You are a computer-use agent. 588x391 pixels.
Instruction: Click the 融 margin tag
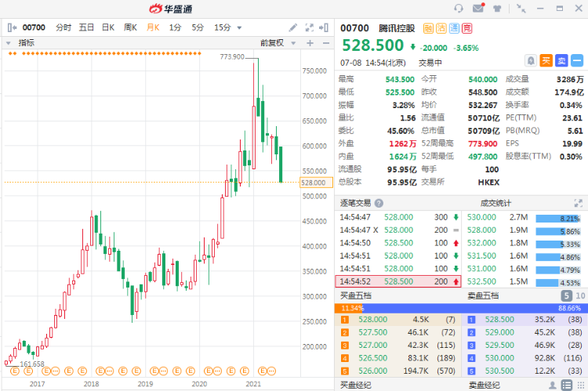click(428, 28)
